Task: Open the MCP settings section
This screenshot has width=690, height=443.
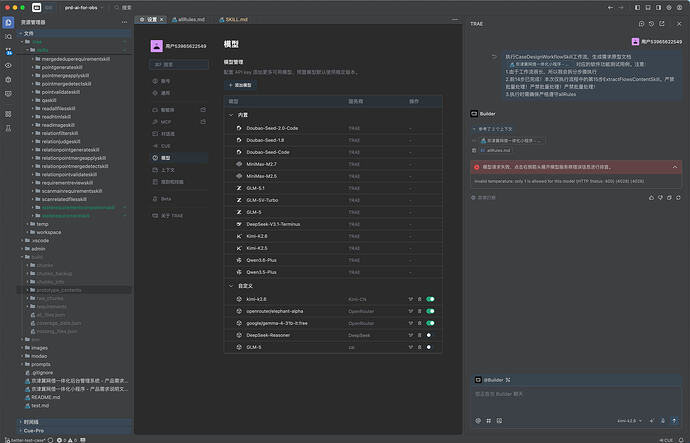Action: coord(179,122)
